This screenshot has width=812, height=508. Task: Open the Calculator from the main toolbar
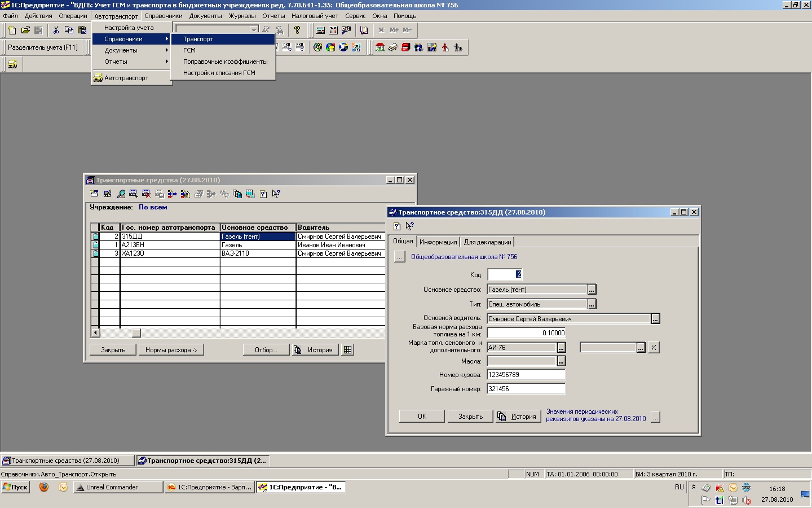(320, 30)
